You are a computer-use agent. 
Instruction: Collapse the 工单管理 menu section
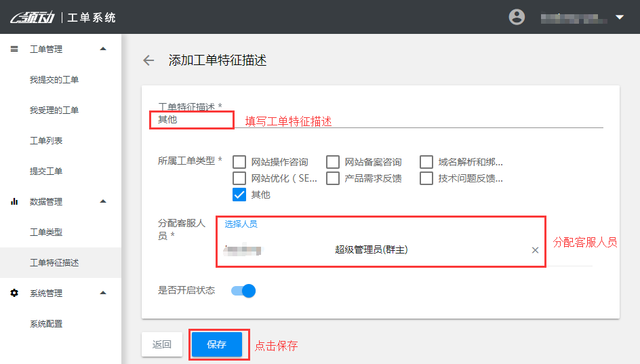click(x=103, y=49)
